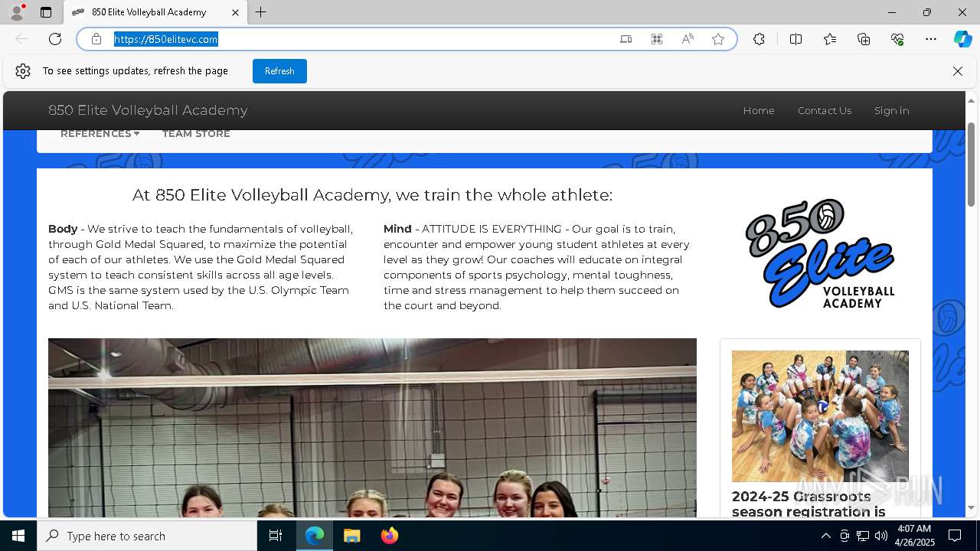
Task: Open the Collections icon
Action: pyautogui.click(x=864, y=39)
